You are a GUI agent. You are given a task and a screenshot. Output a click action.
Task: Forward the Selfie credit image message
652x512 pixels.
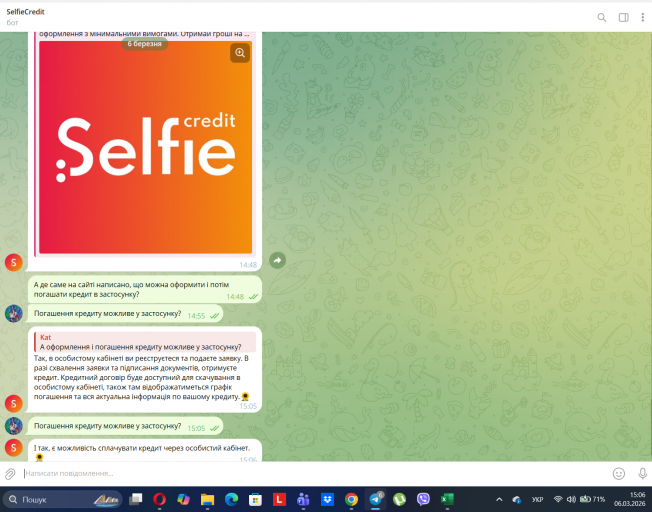coord(277,260)
